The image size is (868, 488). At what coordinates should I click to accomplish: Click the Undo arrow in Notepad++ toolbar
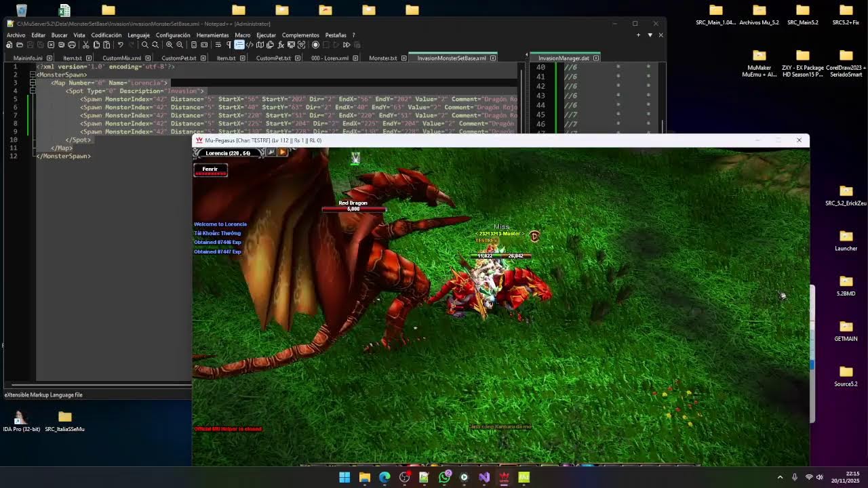pos(121,45)
